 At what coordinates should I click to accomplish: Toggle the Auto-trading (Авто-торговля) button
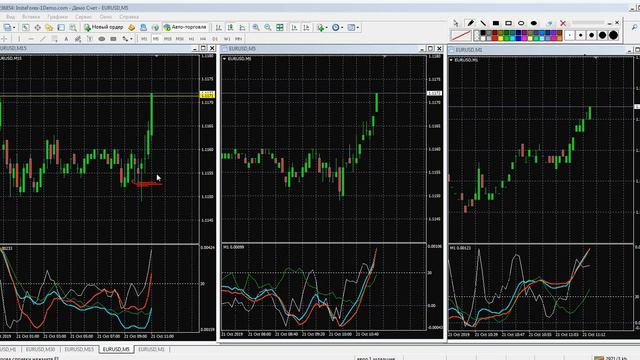[185, 27]
